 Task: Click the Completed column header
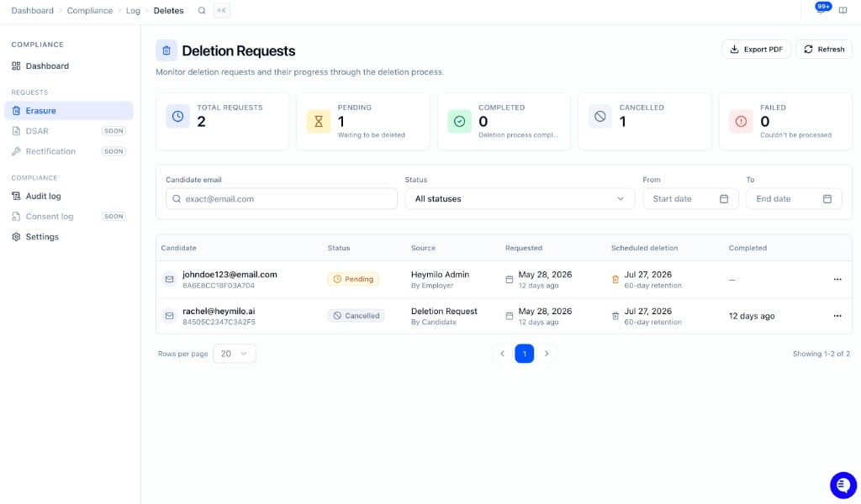[747, 248]
